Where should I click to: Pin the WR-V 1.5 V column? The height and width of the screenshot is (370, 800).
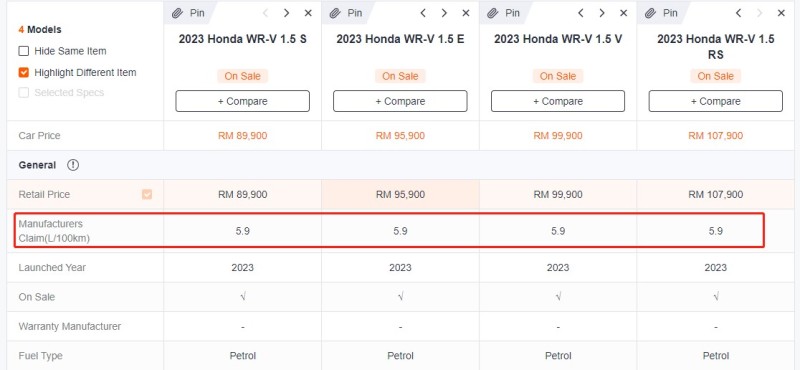point(504,13)
